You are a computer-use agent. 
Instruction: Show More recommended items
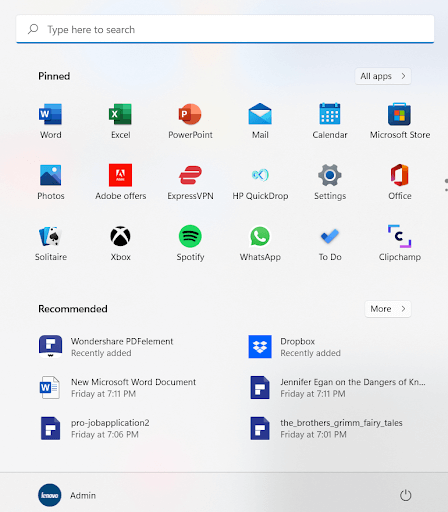tap(388, 309)
